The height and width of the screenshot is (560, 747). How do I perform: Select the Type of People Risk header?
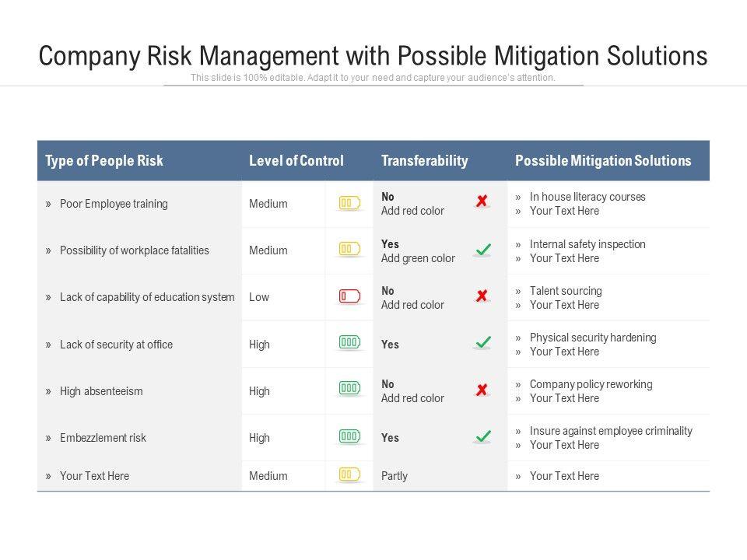(104, 161)
